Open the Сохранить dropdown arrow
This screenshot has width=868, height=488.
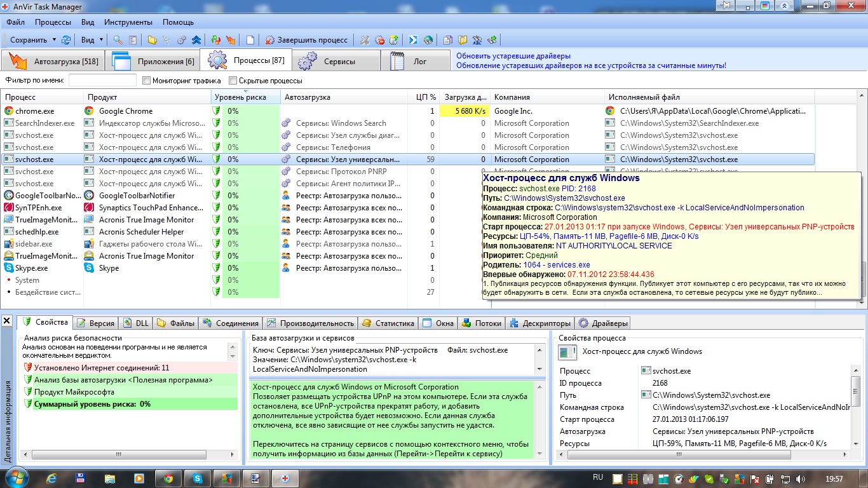tap(54, 40)
